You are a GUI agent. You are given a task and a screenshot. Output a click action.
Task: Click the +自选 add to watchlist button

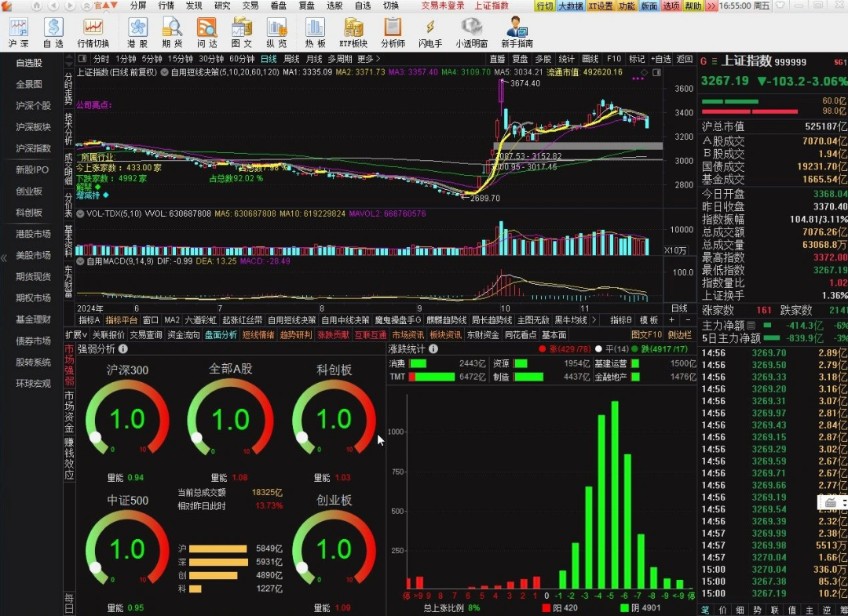pyautogui.click(x=660, y=59)
